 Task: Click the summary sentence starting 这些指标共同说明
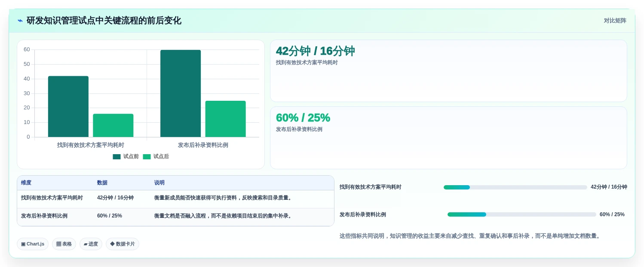pyautogui.click(x=470, y=236)
